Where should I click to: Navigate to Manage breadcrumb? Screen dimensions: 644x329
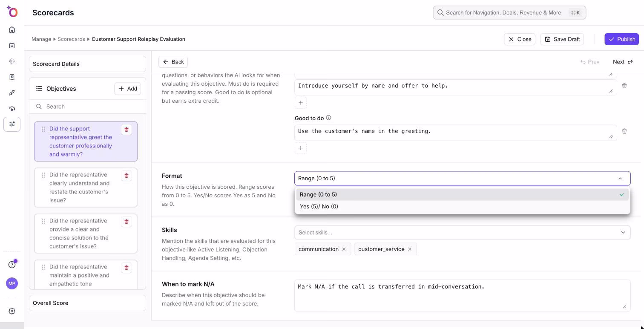tap(41, 39)
